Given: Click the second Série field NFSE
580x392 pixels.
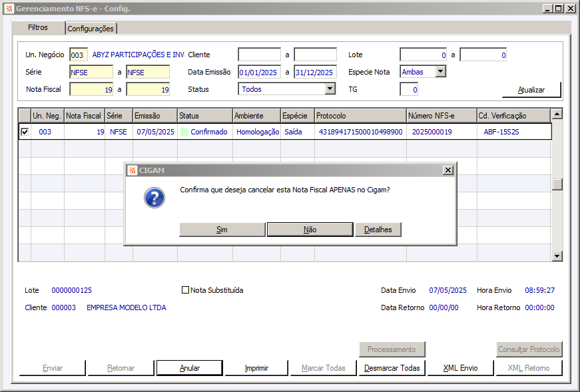Looking at the screenshot, I should [x=148, y=72].
